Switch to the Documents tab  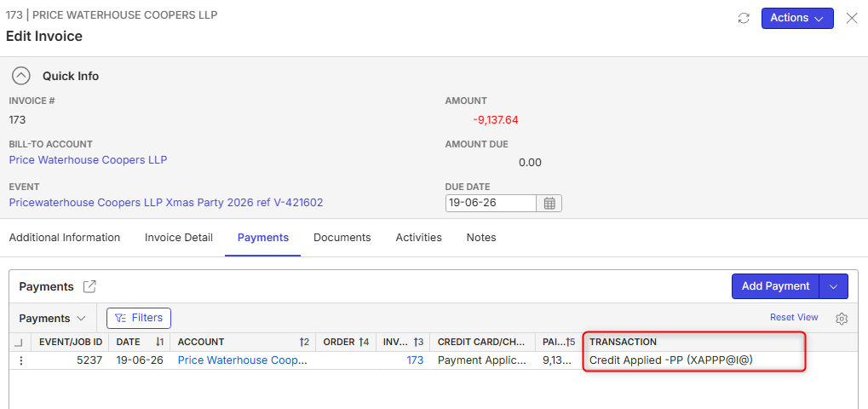[342, 238]
